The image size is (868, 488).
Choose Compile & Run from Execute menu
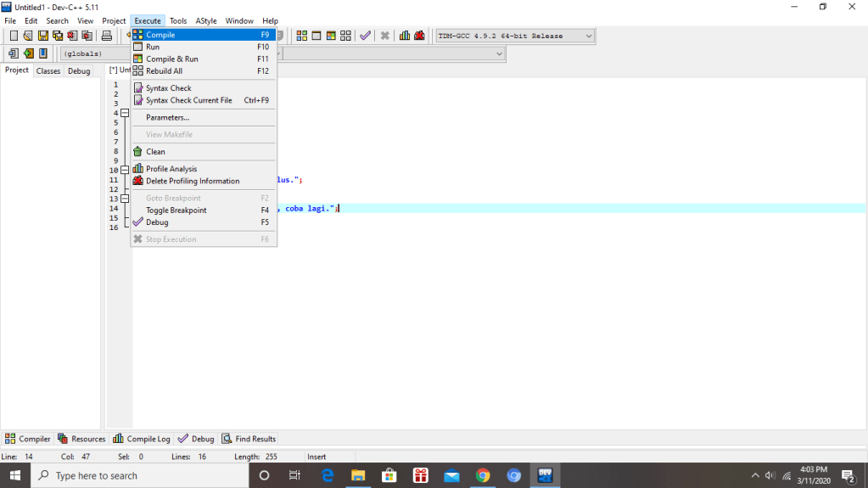(x=172, y=59)
